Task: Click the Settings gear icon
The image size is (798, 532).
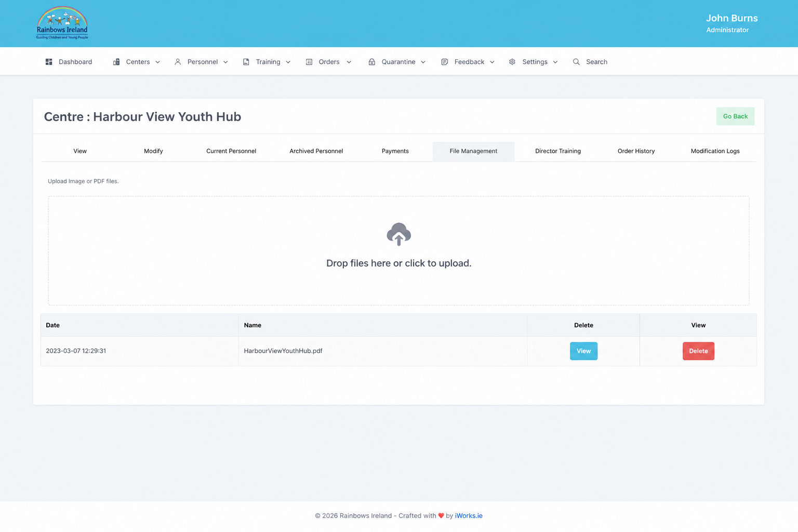Action: (512, 62)
